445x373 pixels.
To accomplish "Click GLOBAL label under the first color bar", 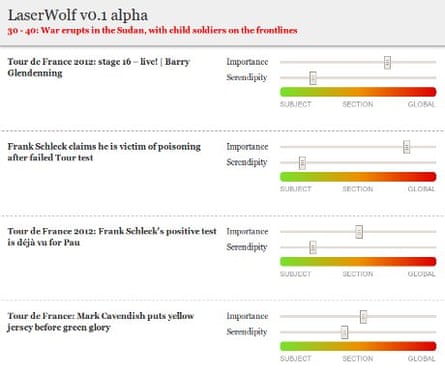I will (x=421, y=104).
